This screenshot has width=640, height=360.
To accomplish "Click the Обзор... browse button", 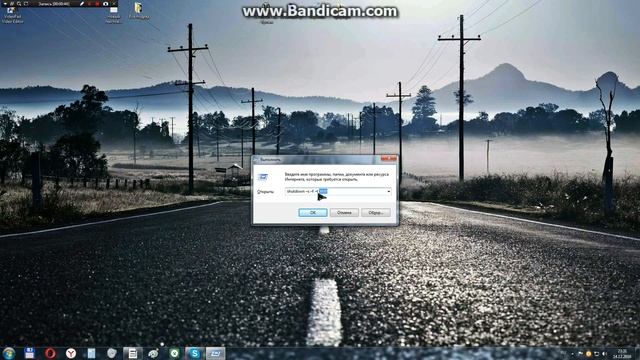I will (x=376, y=213).
